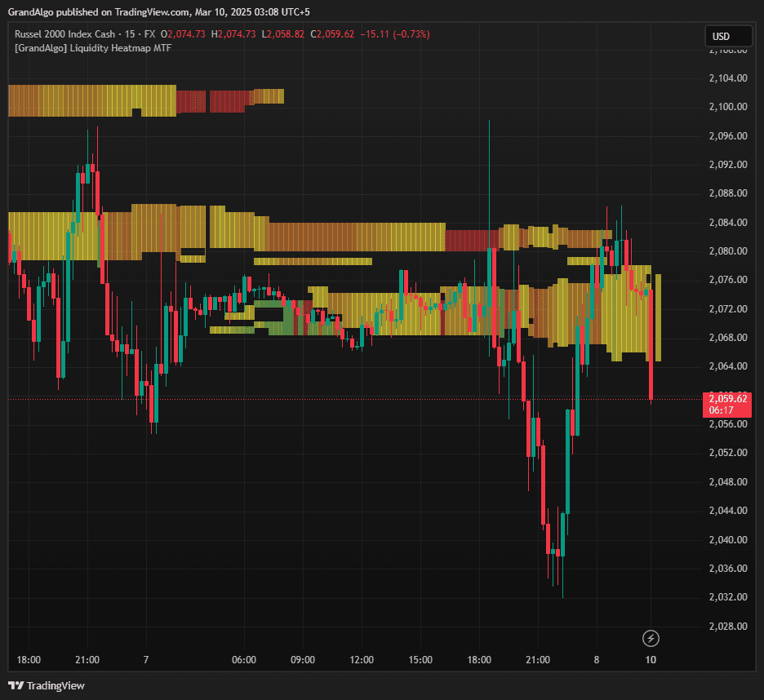The height and width of the screenshot is (700, 764).
Task: Click the low value L2,058.82
Action: 282,34
